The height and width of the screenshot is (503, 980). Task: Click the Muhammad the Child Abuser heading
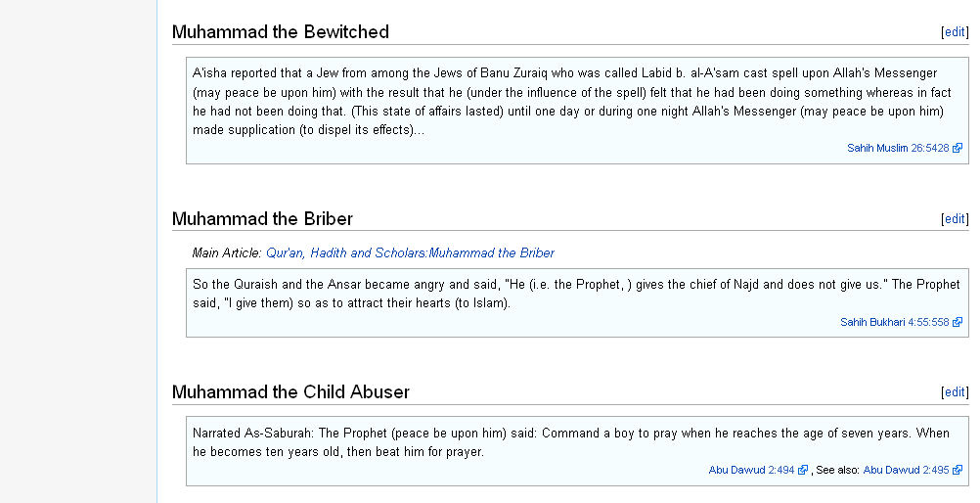[290, 391]
